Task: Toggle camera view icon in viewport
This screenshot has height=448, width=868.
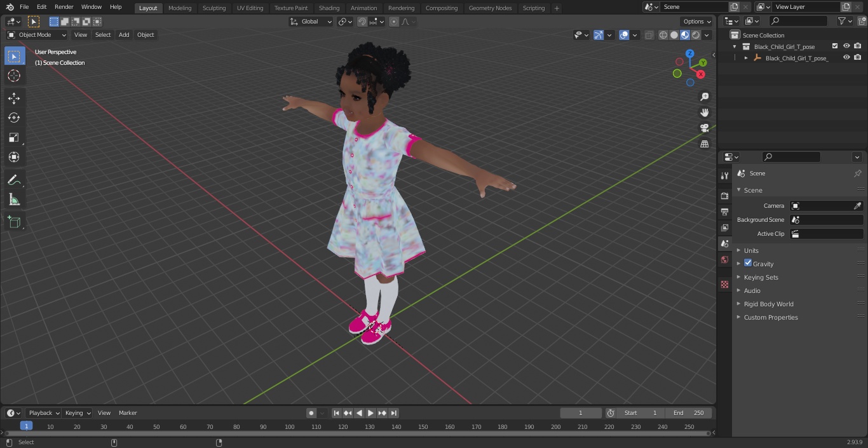Action: (704, 128)
